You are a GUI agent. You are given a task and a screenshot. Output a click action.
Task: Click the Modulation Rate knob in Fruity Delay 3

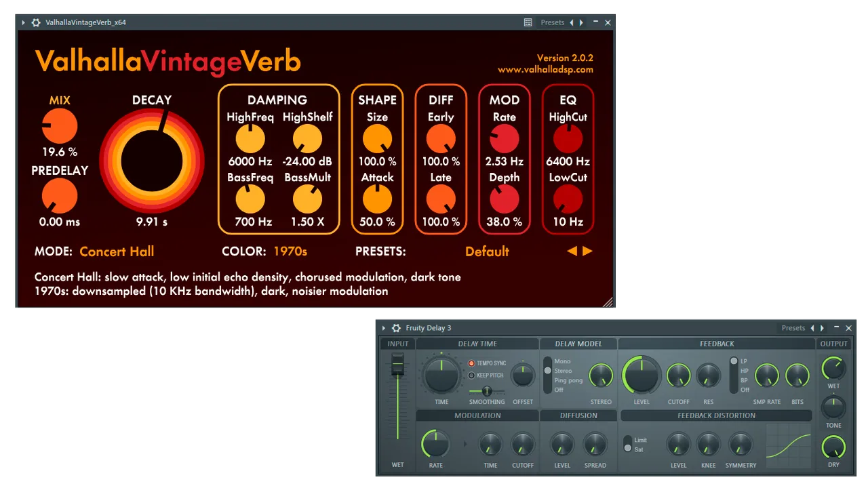click(436, 445)
